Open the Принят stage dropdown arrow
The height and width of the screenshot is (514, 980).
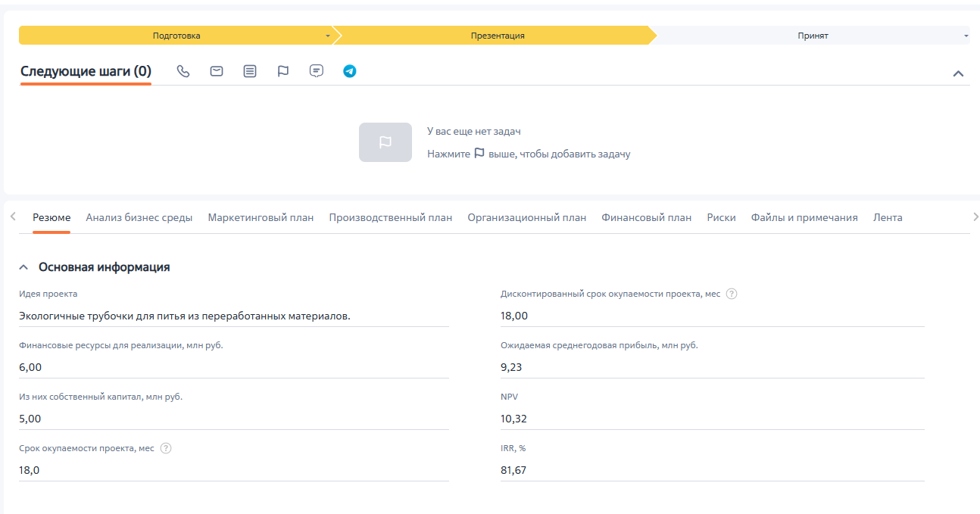click(966, 36)
